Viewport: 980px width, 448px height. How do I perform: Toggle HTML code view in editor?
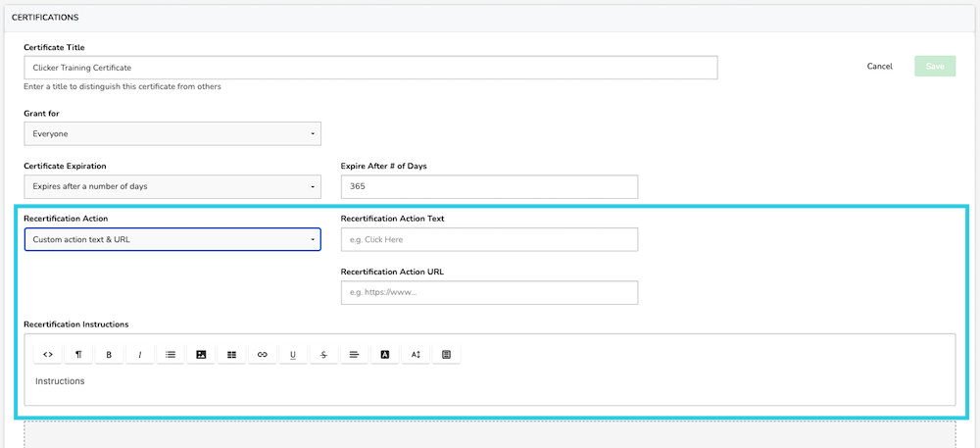[47, 354]
